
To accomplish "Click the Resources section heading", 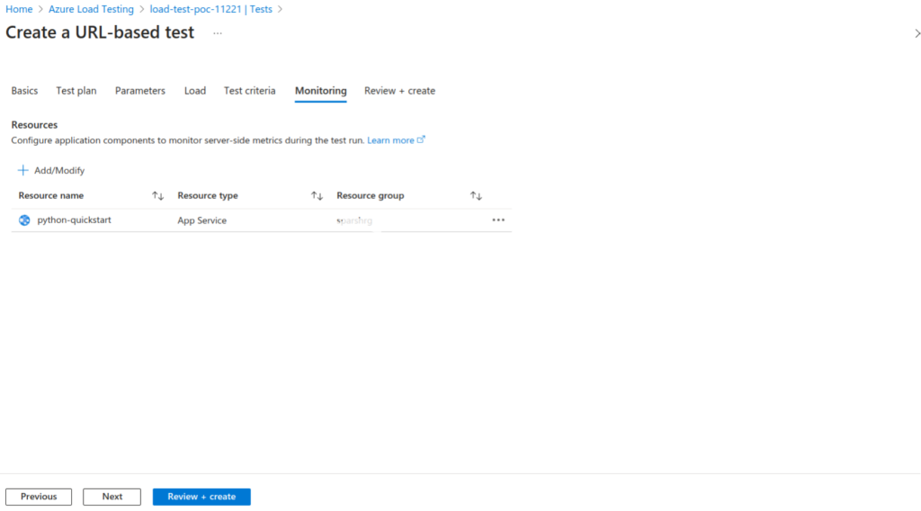I will pos(35,125).
